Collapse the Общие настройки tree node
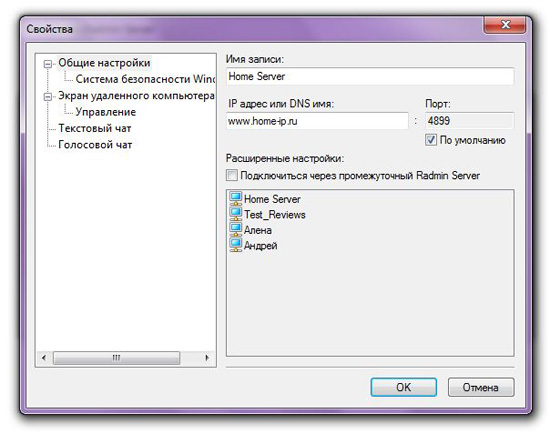Viewport: 550px width, 434px height. point(48,64)
